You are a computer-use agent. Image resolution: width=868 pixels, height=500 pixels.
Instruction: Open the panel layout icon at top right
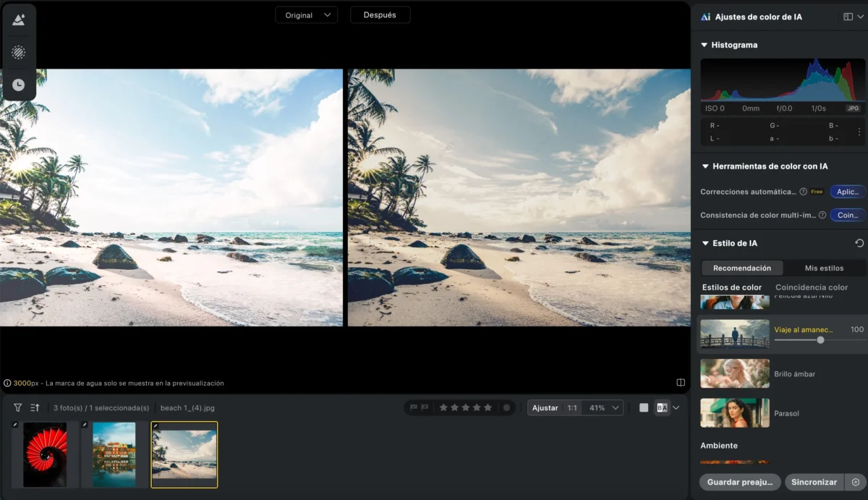point(848,17)
